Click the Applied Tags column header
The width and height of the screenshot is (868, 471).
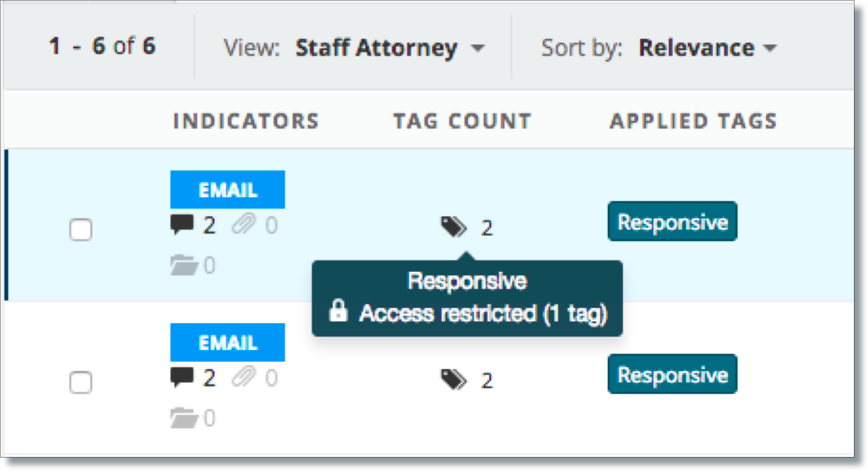[x=693, y=121]
